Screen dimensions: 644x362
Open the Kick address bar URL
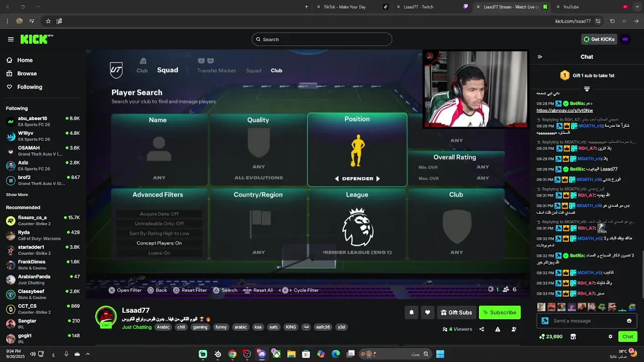573,21
